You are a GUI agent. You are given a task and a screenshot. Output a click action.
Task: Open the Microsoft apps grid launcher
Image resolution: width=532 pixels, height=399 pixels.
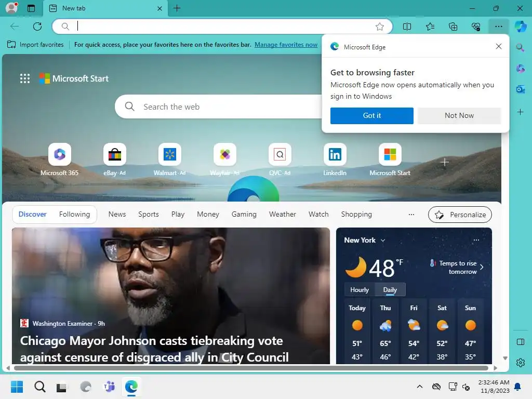pos(25,78)
